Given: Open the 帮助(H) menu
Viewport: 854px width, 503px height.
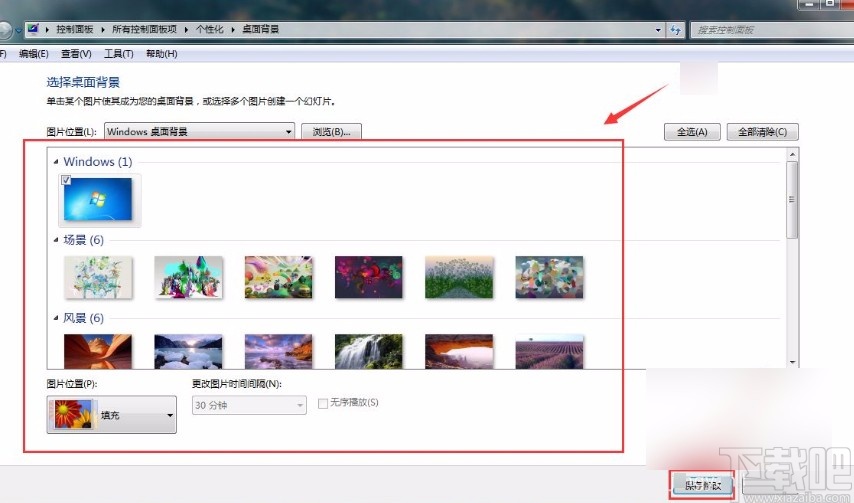Looking at the screenshot, I should [x=161, y=54].
